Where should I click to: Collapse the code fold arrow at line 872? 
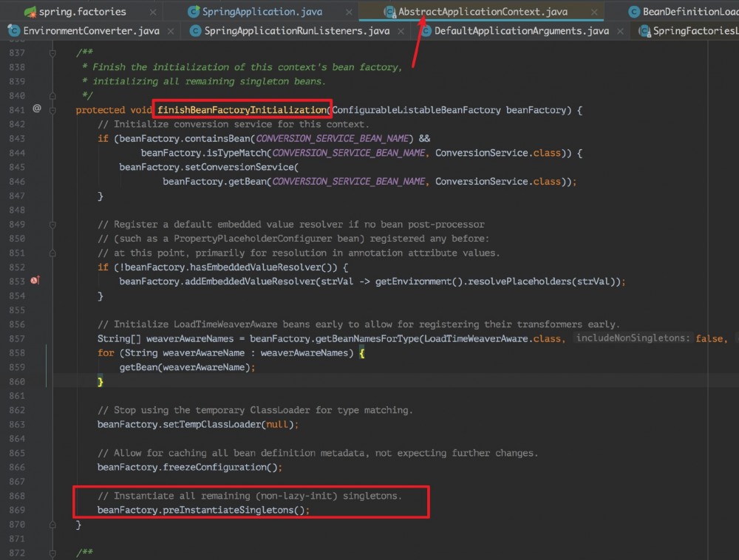tap(51, 552)
